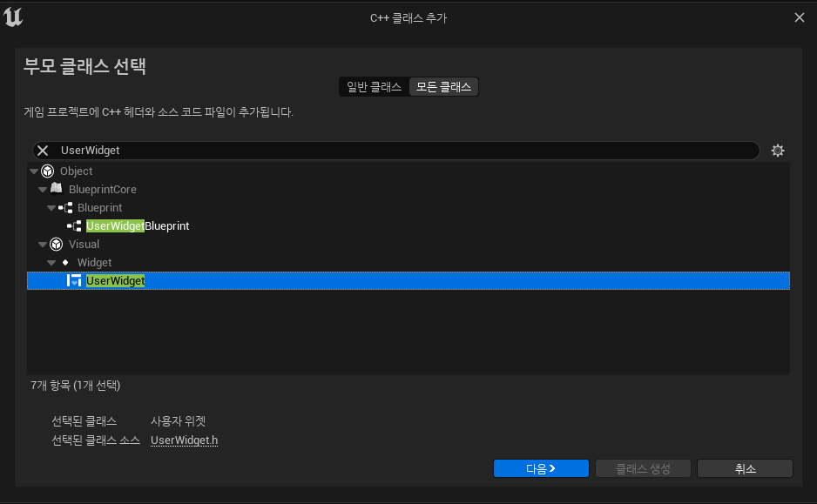817x504 pixels.
Task: Collapse the BlueprintCore tree node
Action: (43, 190)
